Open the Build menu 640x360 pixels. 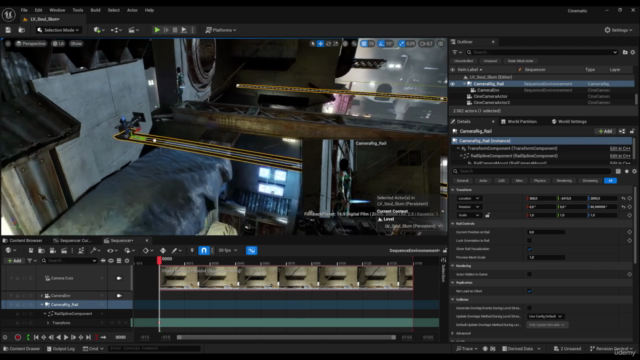[96, 10]
